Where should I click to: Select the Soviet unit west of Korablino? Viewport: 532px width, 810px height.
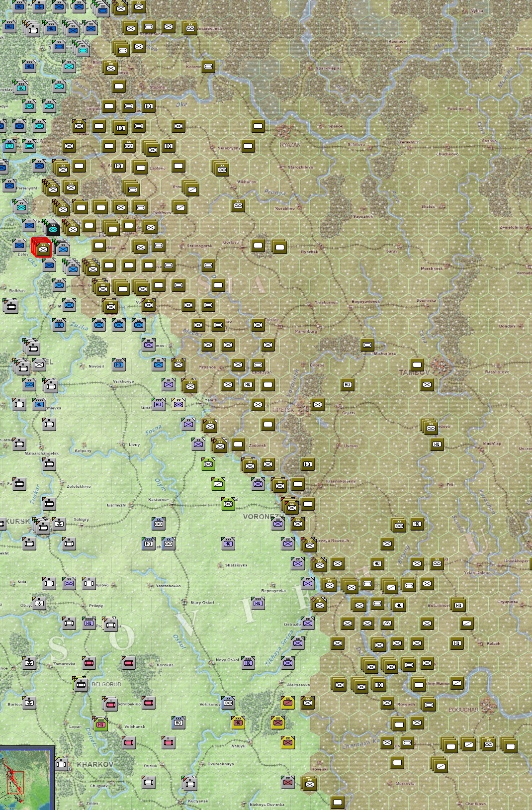[x=238, y=205]
